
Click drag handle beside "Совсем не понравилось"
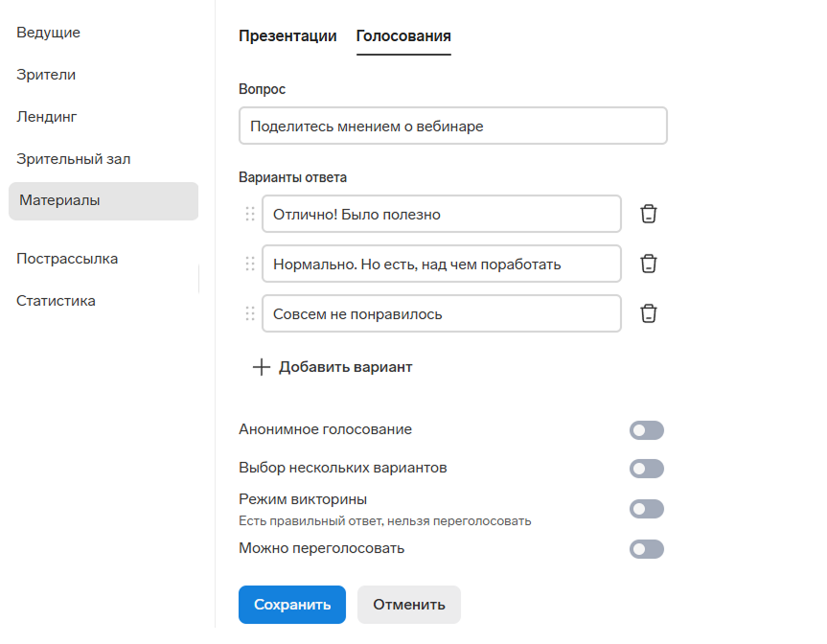point(250,313)
